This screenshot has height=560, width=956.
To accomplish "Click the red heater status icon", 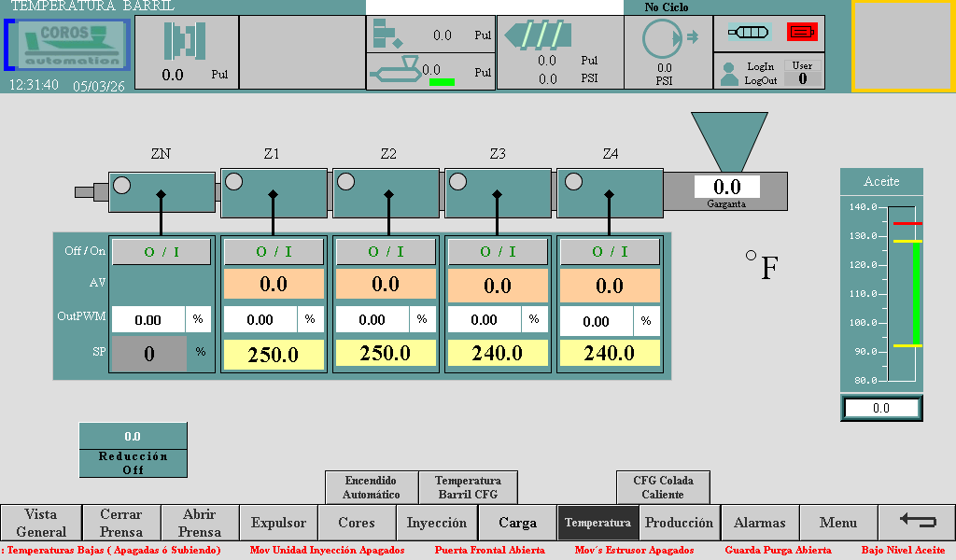I will coord(801,33).
